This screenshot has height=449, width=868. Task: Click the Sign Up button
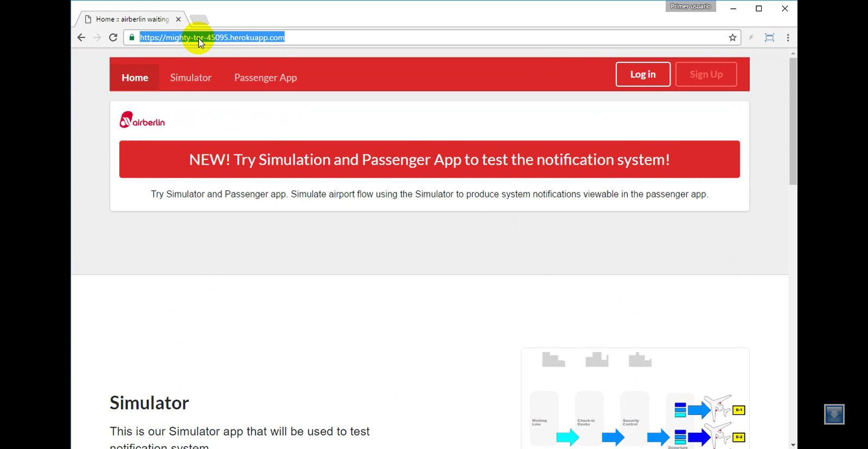tap(706, 74)
